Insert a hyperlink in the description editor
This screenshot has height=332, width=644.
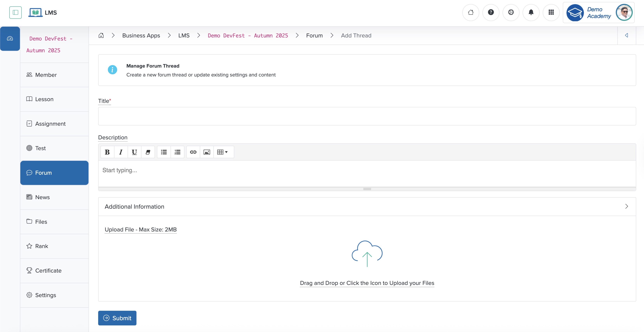pos(193,152)
